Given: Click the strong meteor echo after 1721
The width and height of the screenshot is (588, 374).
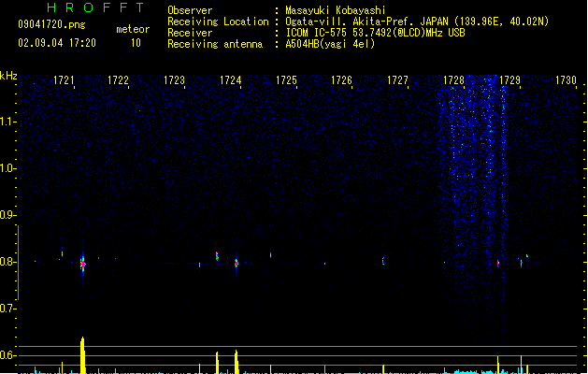Looking at the screenshot, I should tap(83, 264).
